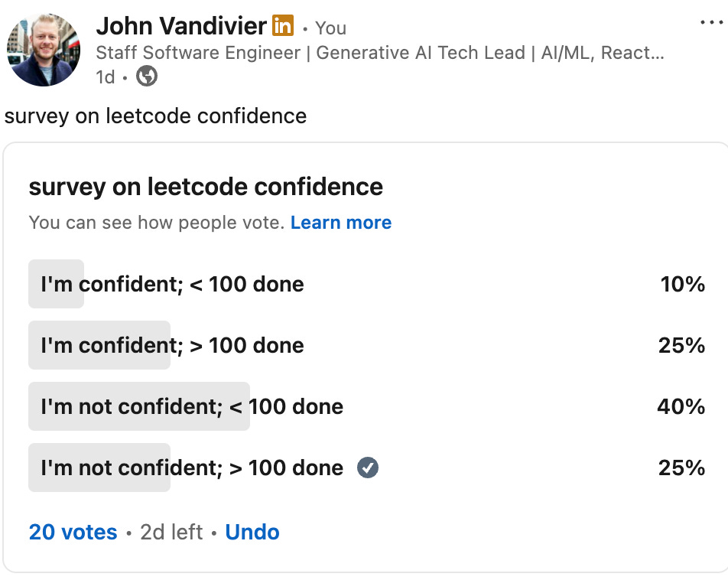Click the poll title heading text
This screenshot has height=580, width=728.
206,187
